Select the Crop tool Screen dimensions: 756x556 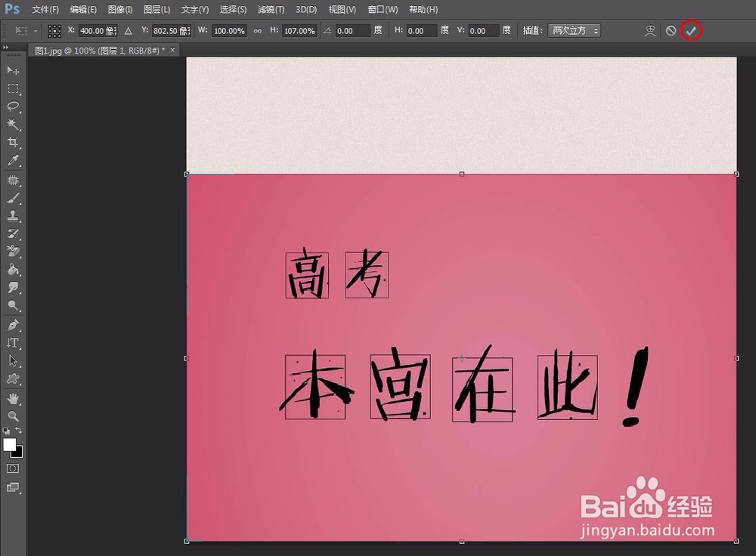(13, 142)
